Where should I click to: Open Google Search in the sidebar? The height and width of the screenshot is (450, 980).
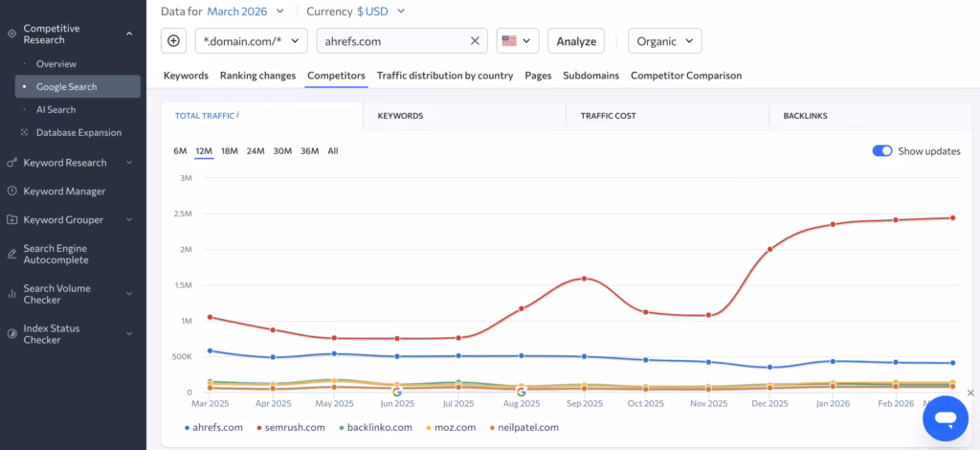pyautogui.click(x=78, y=87)
